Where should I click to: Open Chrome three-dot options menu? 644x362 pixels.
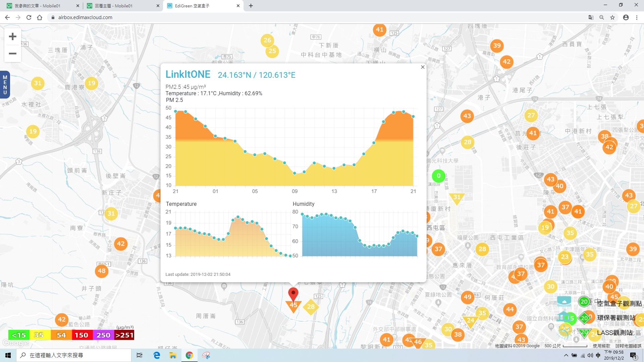[637, 17]
